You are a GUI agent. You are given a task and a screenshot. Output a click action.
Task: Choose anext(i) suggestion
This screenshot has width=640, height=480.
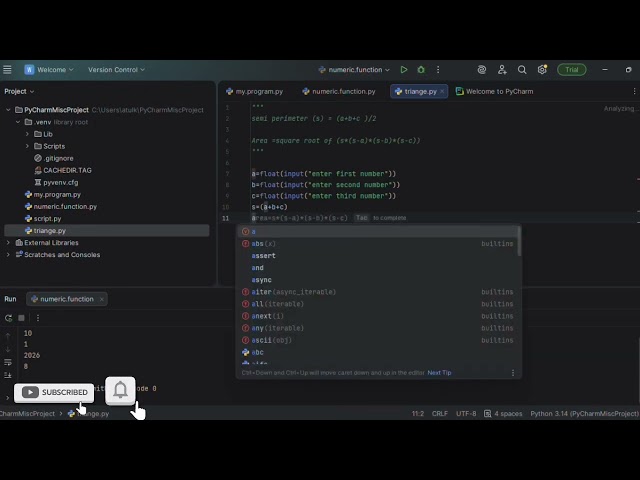pos(378,316)
